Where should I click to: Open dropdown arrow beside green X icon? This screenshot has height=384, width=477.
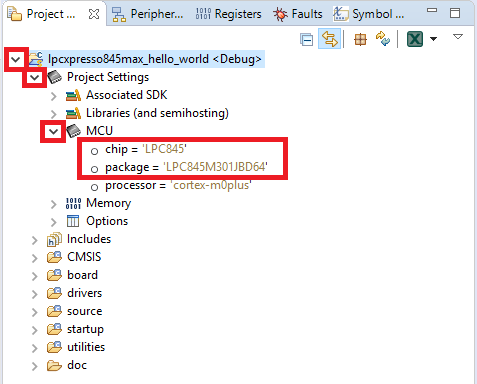pyautogui.click(x=433, y=39)
